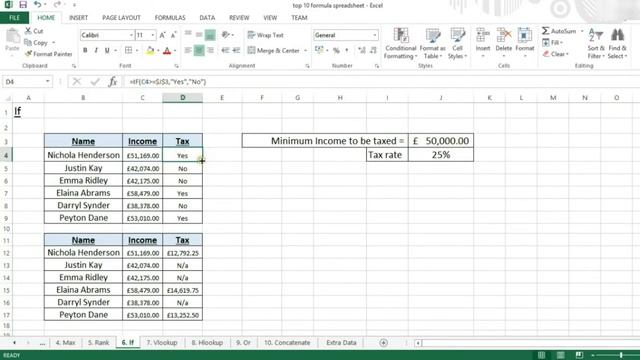Screen dimensions: 640x360
Task: Click the Orientation text-angle icon
Action: (x=226, y=35)
